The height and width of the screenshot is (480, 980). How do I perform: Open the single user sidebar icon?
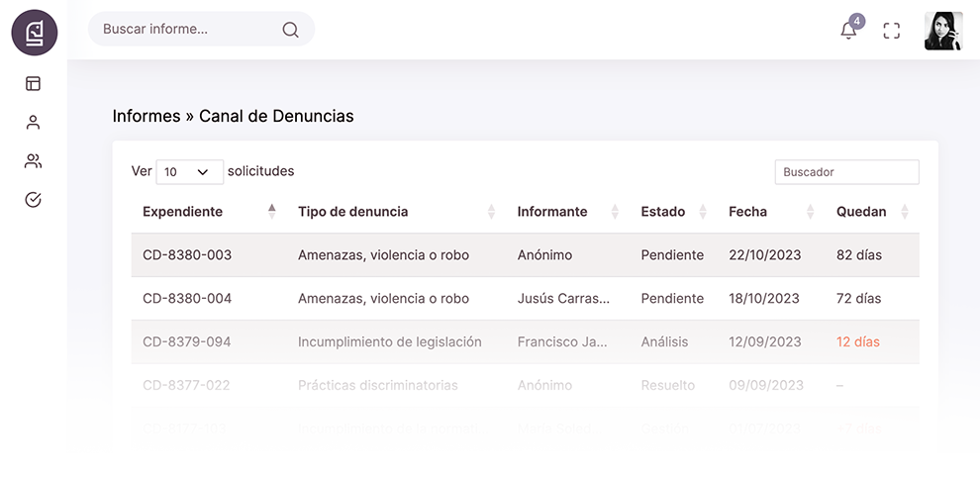pos(34,122)
